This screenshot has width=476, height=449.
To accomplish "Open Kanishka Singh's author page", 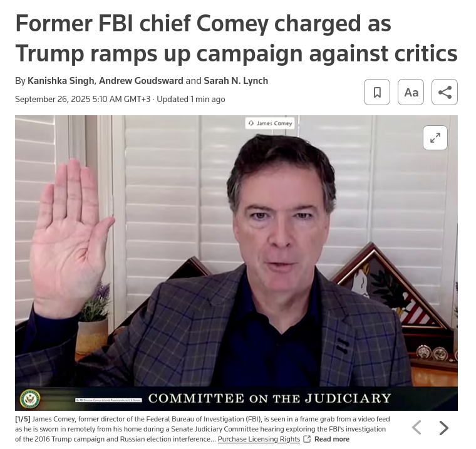I will point(61,81).
